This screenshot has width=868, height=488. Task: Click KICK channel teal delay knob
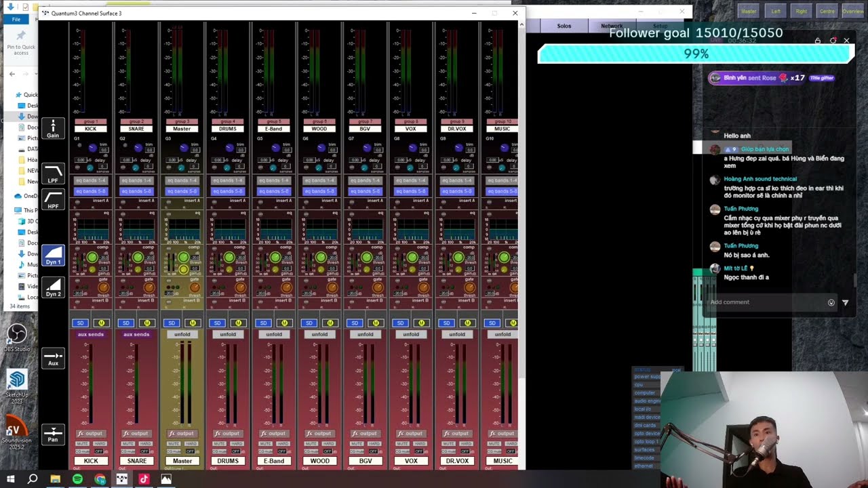coord(90,167)
